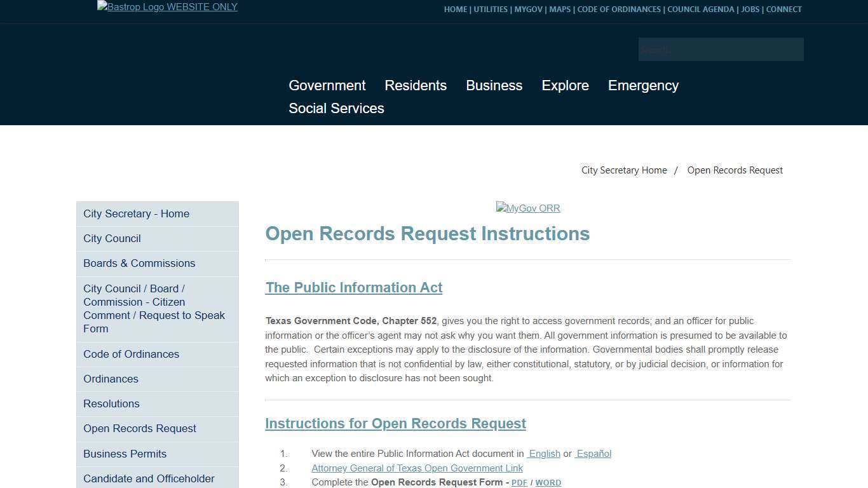Image resolution: width=868 pixels, height=488 pixels.
Task: Go to UTILITIES in top bar
Action: pyautogui.click(x=491, y=10)
